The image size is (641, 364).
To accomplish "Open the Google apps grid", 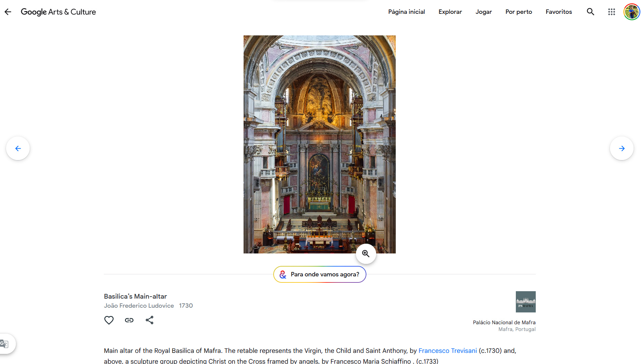I will (x=612, y=12).
